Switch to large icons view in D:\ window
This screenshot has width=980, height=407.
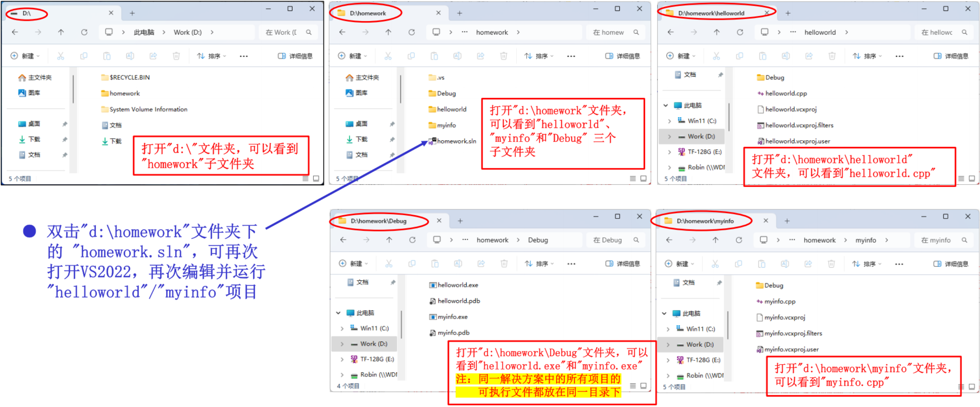coord(316,178)
